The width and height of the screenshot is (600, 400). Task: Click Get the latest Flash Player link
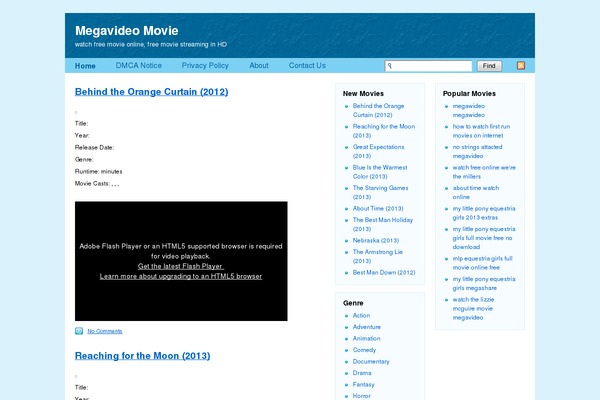click(181, 266)
